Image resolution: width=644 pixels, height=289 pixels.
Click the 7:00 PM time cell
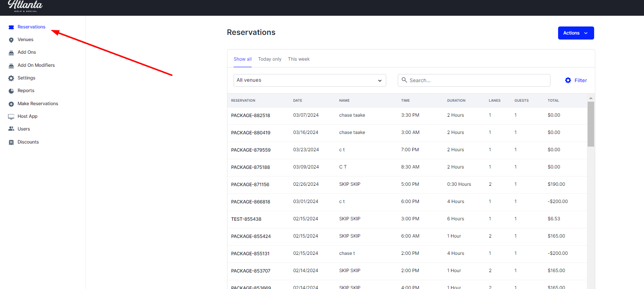(x=410, y=150)
